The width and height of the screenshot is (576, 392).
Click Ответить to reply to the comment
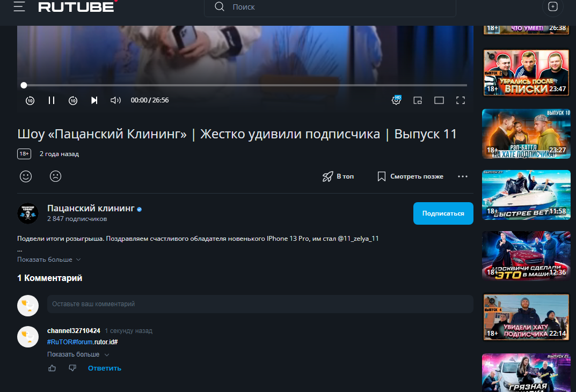[104, 368]
